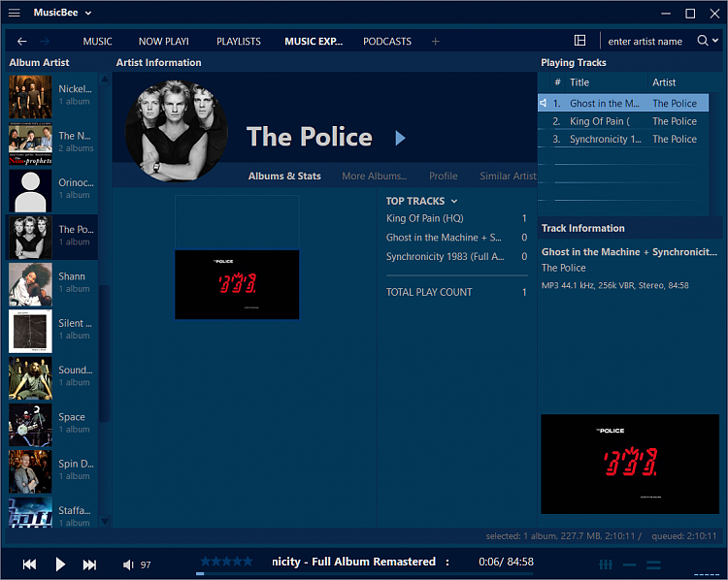
Task: Open the hamburger main menu
Action: click(x=14, y=13)
